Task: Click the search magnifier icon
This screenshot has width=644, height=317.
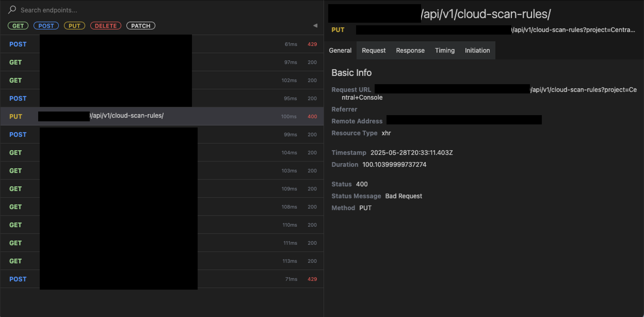Action: coord(12,10)
